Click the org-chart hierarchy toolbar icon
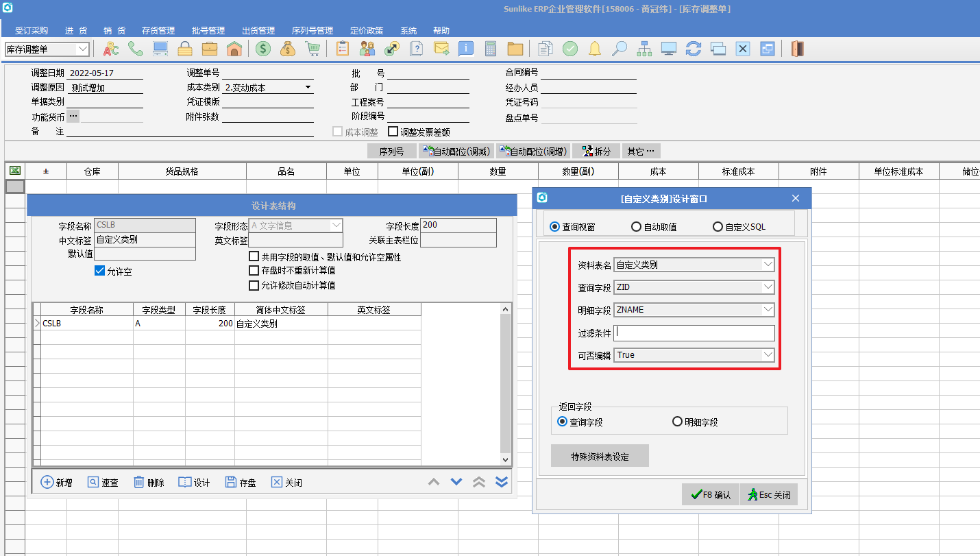980x556 pixels. 644,49
